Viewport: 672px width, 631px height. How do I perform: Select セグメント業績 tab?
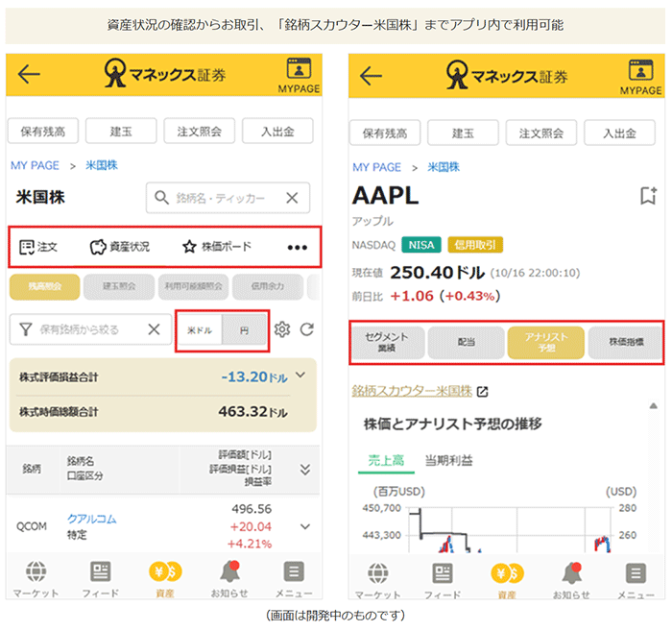pos(387,342)
